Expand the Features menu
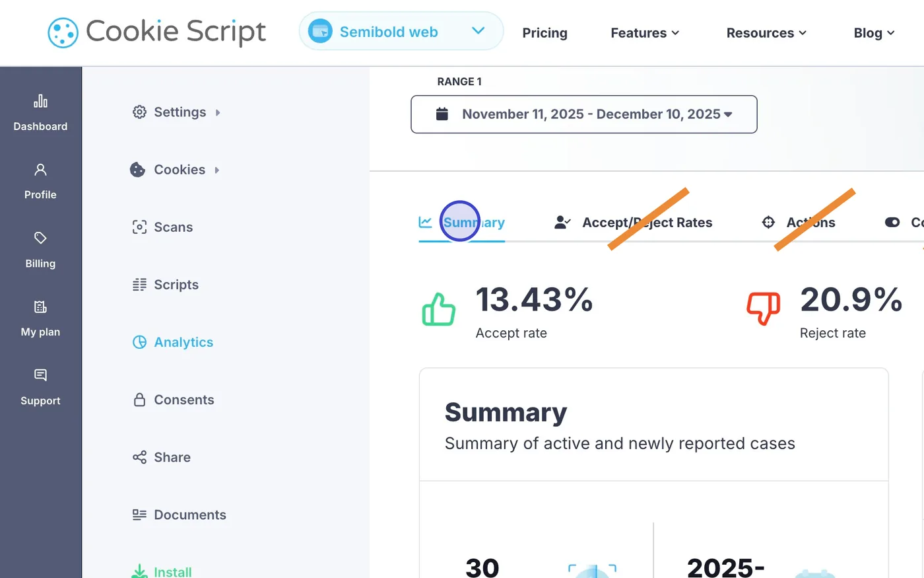924x578 pixels. click(645, 33)
